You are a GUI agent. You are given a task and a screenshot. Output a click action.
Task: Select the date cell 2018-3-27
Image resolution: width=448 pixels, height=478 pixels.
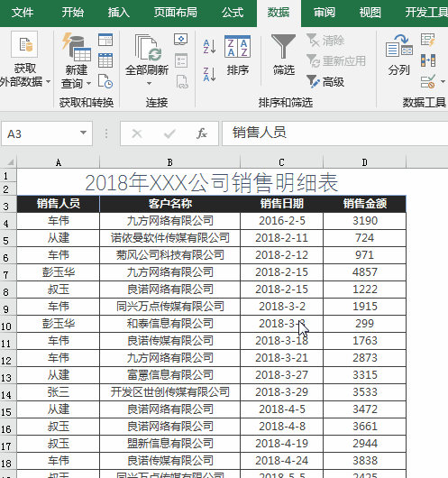pos(281,375)
